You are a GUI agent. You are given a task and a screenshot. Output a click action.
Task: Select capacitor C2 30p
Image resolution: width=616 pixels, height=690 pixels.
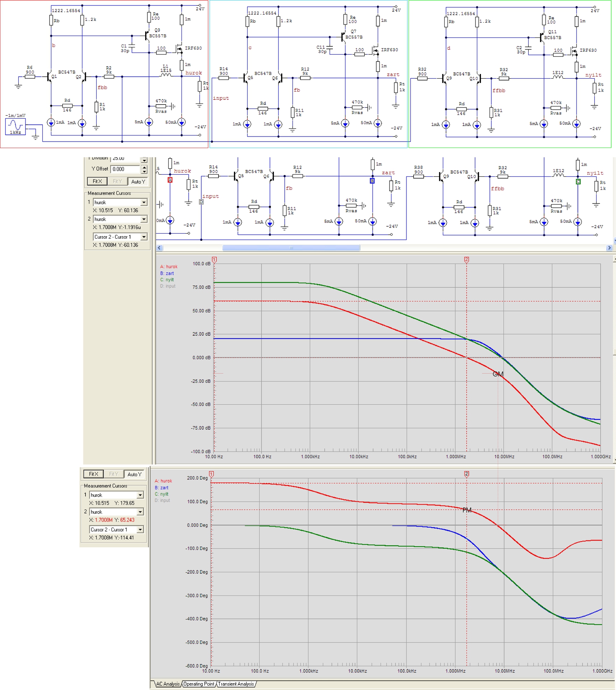pos(528,48)
